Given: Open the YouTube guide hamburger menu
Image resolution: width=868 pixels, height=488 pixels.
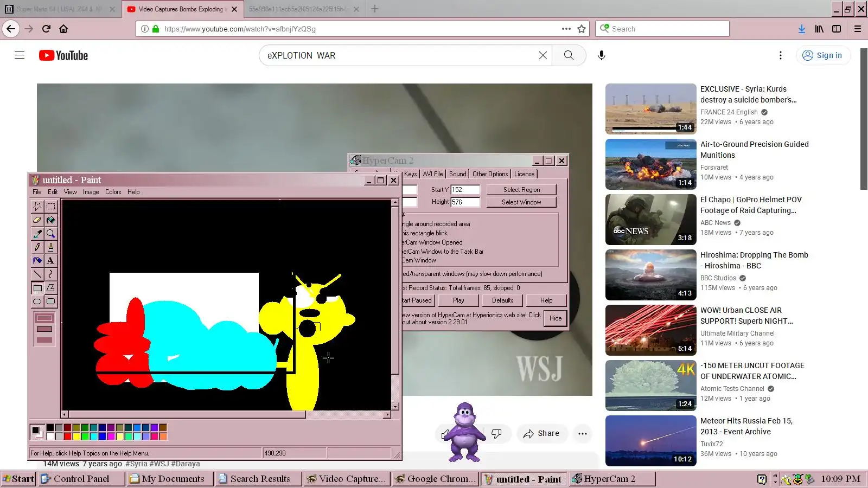Looking at the screenshot, I should pyautogui.click(x=20, y=55).
